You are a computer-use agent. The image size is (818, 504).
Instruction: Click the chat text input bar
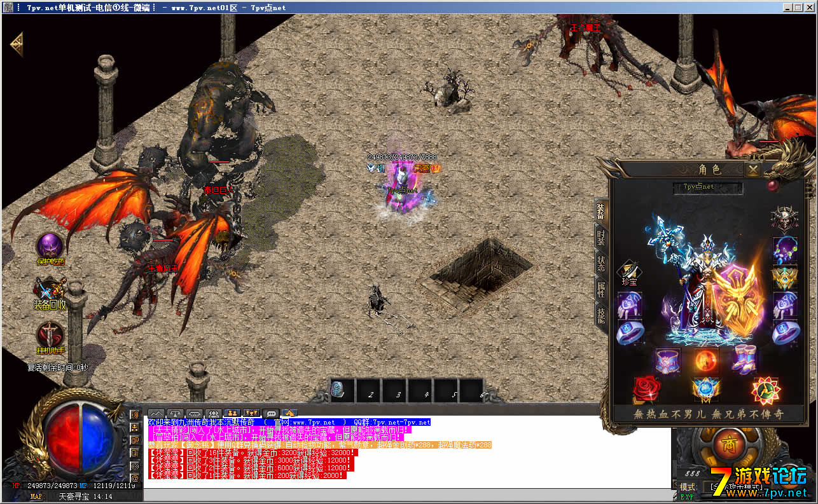[x=407, y=495]
